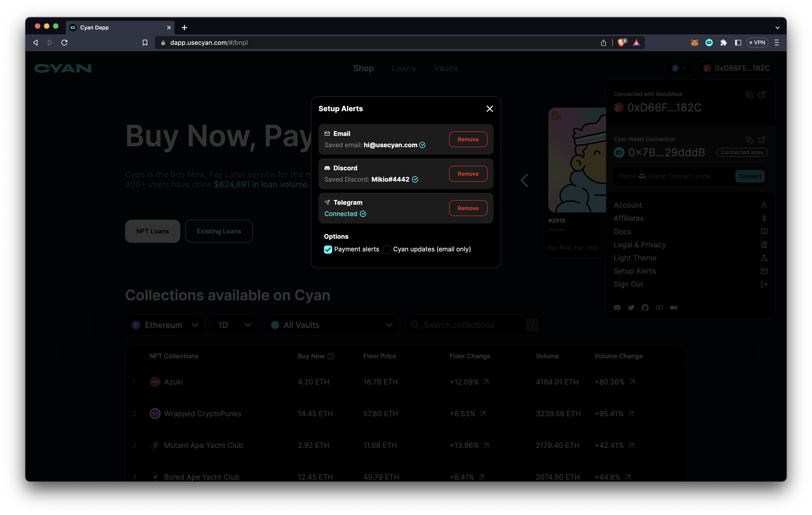Toggle the browser sidebar panel icon
Screen dimensions: 812x515
738,43
